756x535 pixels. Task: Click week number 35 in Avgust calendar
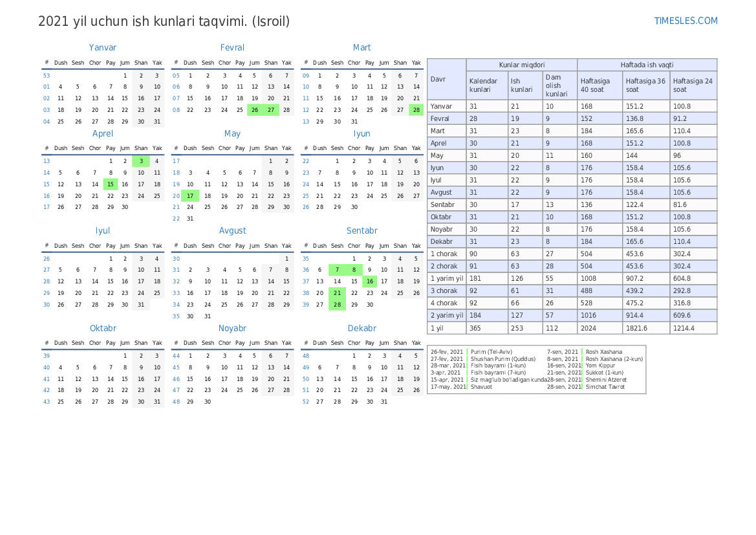(176, 316)
